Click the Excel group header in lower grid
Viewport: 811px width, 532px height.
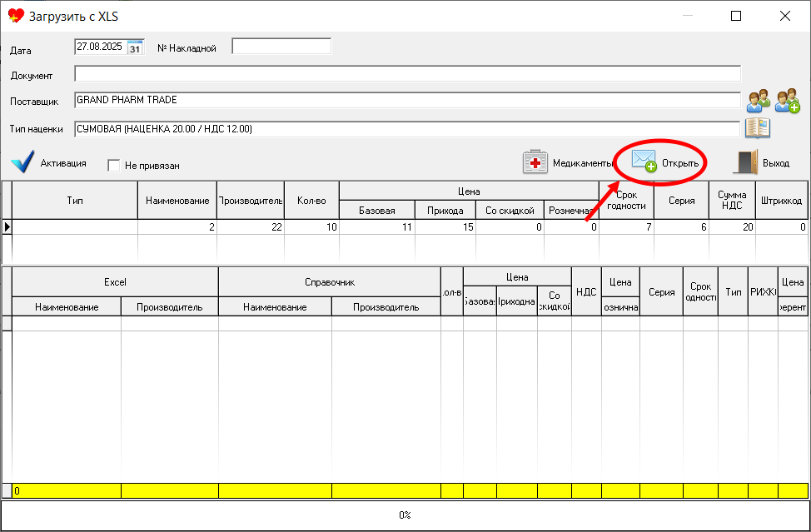click(116, 281)
